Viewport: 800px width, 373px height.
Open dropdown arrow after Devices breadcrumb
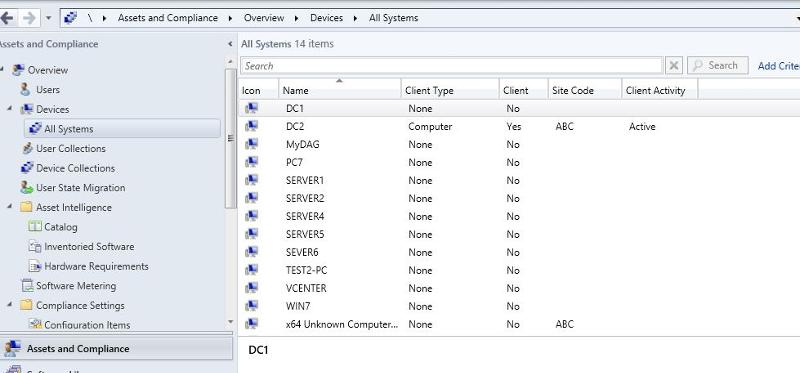coord(356,18)
